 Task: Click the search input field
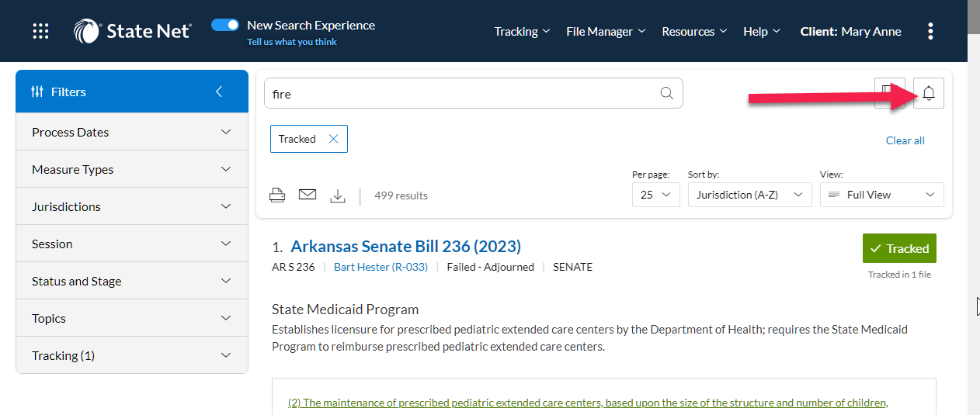point(462,93)
